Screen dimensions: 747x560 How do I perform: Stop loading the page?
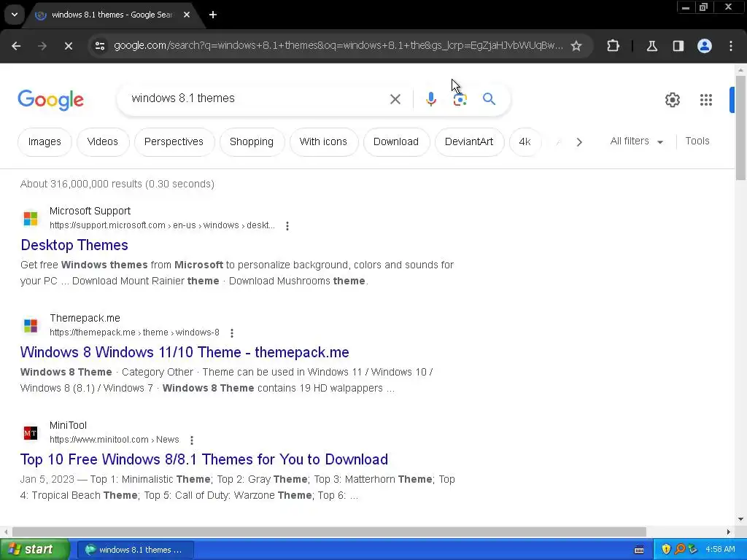coord(68,46)
